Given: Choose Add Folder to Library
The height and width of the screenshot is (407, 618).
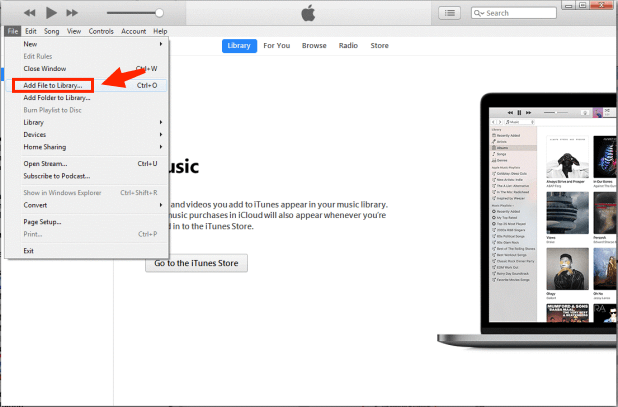Looking at the screenshot, I should click(57, 98).
